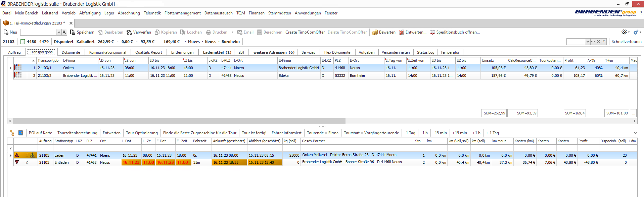The width and height of the screenshot is (644, 197).
Task: Expand the row indicator of transport job 21103/1
Action: (10, 68)
